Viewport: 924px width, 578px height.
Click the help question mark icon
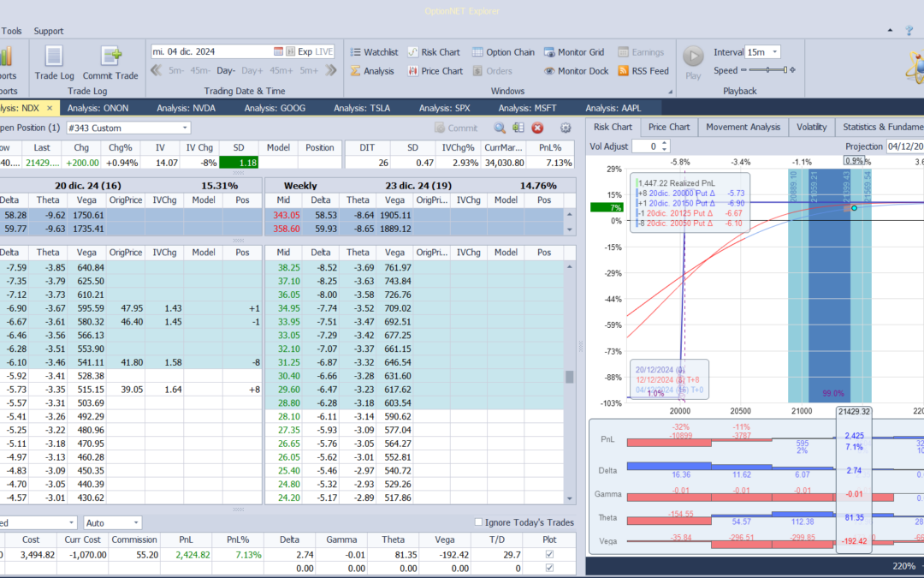point(909,31)
